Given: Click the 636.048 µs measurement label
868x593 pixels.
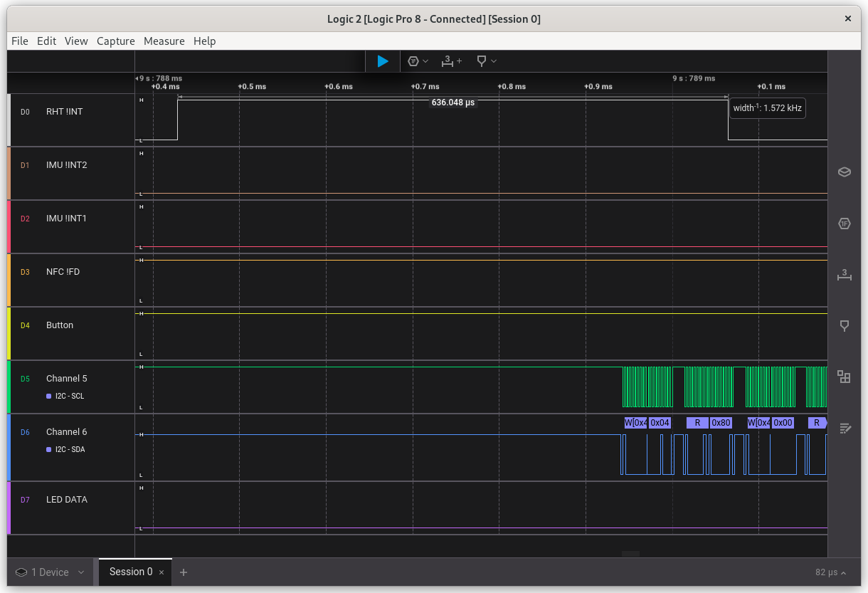Looking at the screenshot, I should 452,103.
